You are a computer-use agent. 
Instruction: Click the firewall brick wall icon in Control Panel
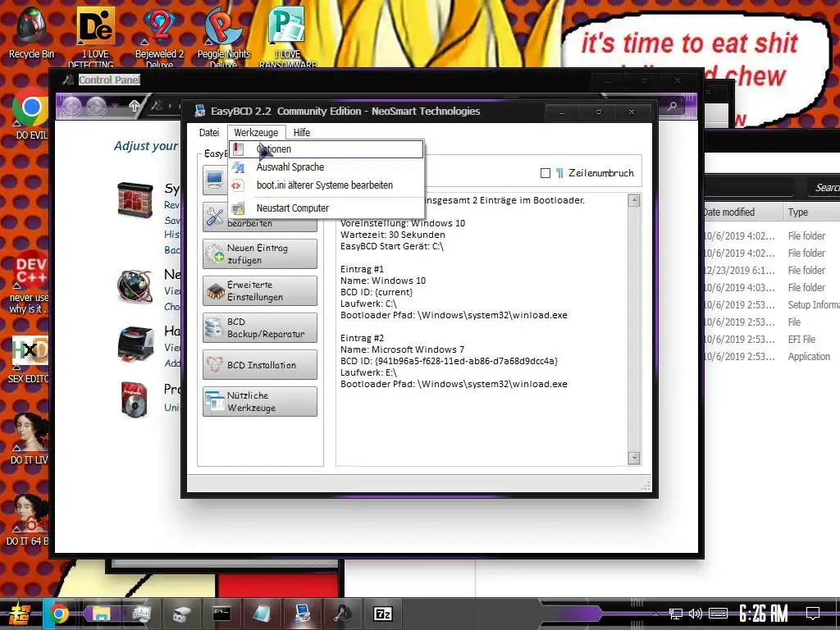[x=135, y=199]
